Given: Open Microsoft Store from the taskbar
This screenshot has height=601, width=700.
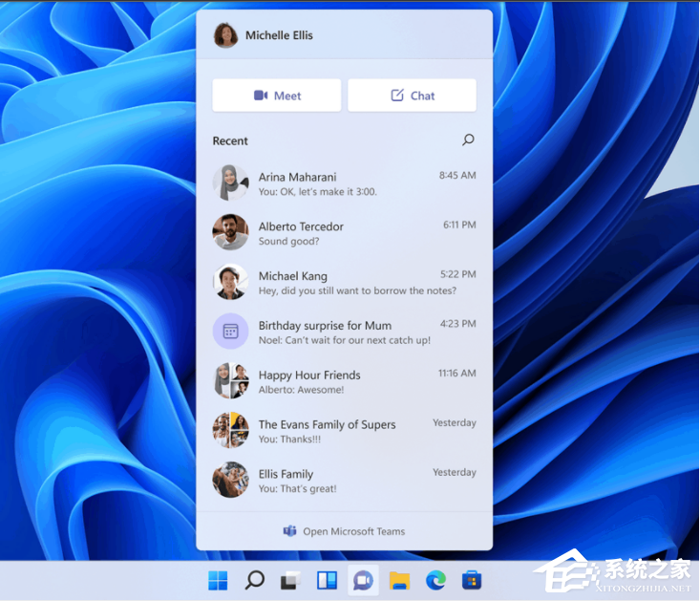Looking at the screenshot, I should tap(472, 580).
